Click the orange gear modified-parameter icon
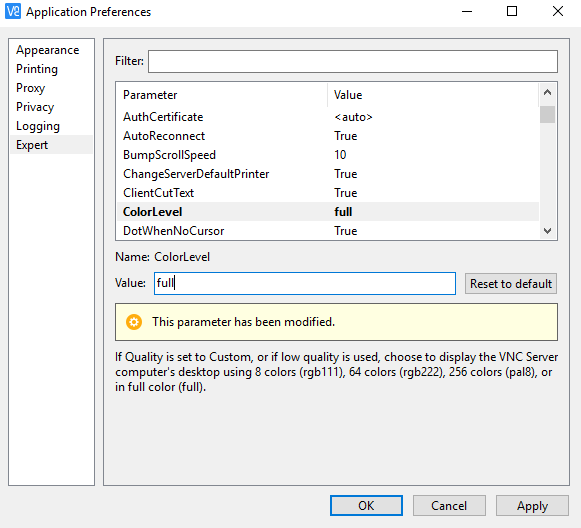The image size is (581, 528). coord(134,322)
